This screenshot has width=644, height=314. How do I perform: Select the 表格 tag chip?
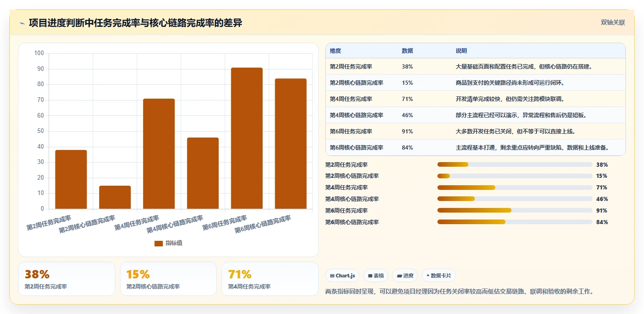[376, 276]
